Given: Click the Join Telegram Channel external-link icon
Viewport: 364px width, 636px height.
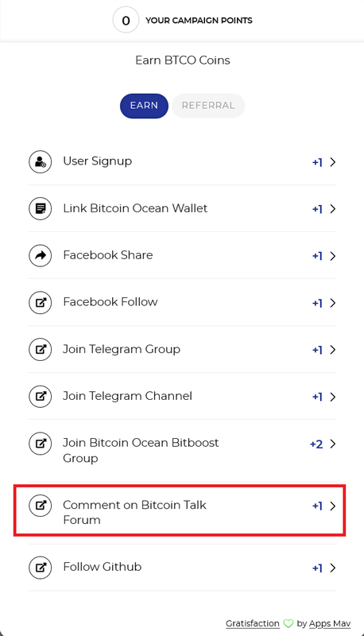Looking at the screenshot, I should (x=40, y=396).
